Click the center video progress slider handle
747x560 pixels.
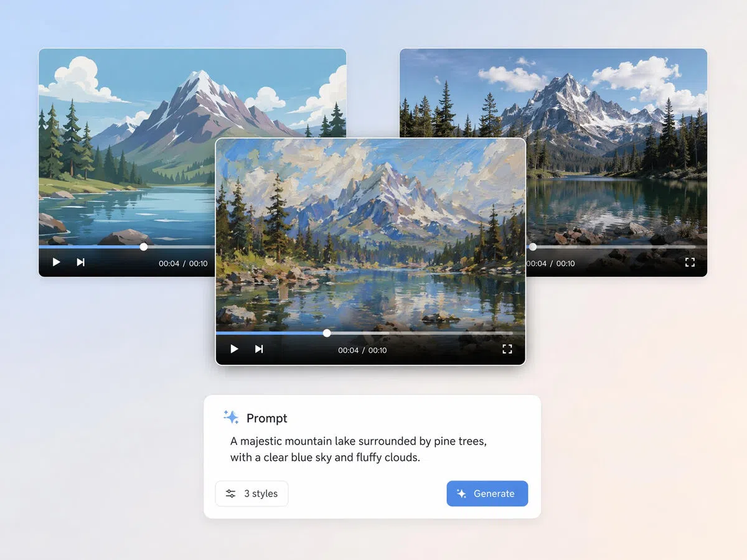[x=327, y=333]
